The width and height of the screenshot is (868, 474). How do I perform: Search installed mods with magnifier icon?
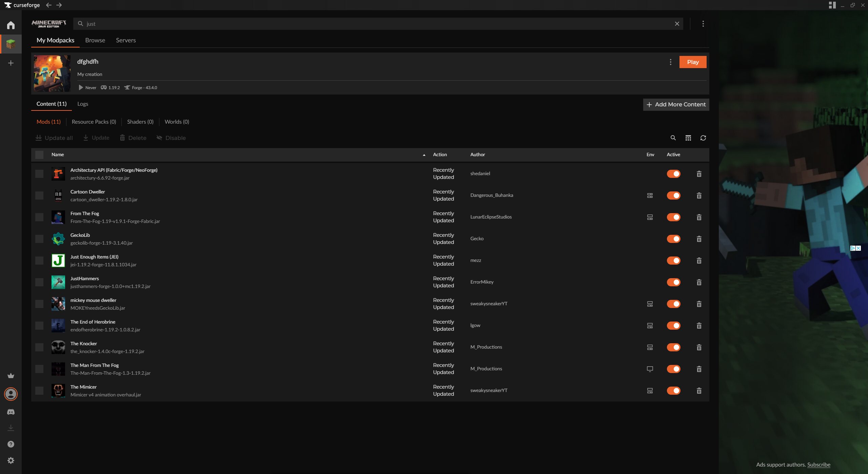[673, 138]
